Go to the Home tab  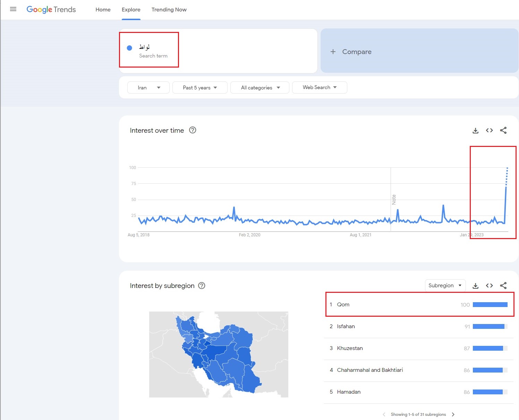(103, 10)
